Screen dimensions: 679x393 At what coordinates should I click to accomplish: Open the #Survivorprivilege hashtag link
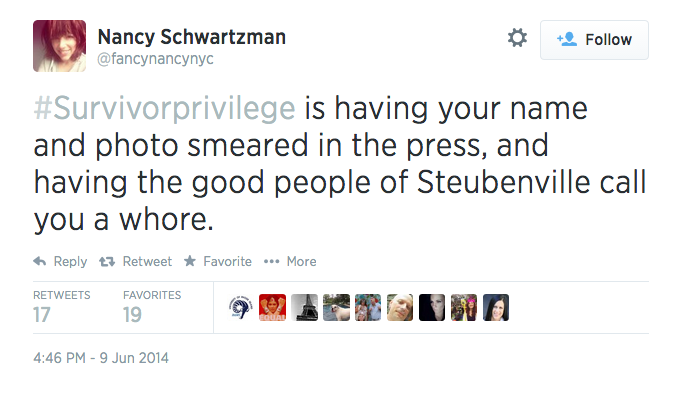[x=165, y=108]
